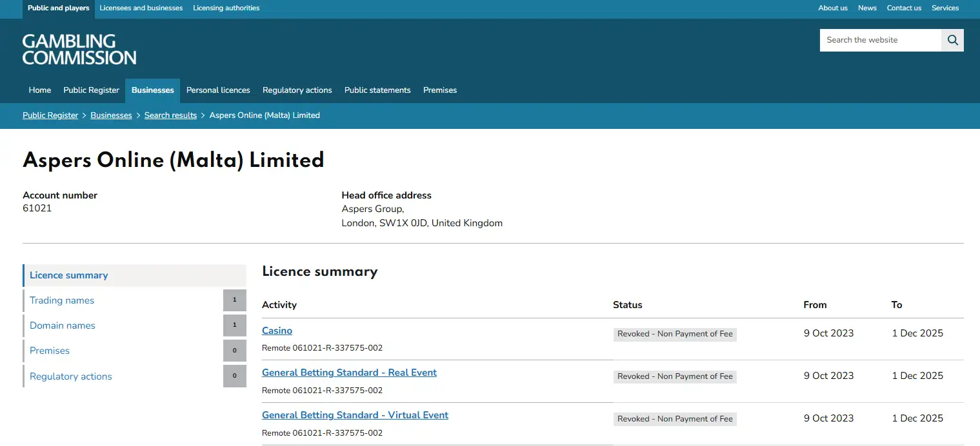Screen dimensions: 980x446
Task: Click the Real Event row revoked status badge
Action: pyautogui.click(x=675, y=376)
